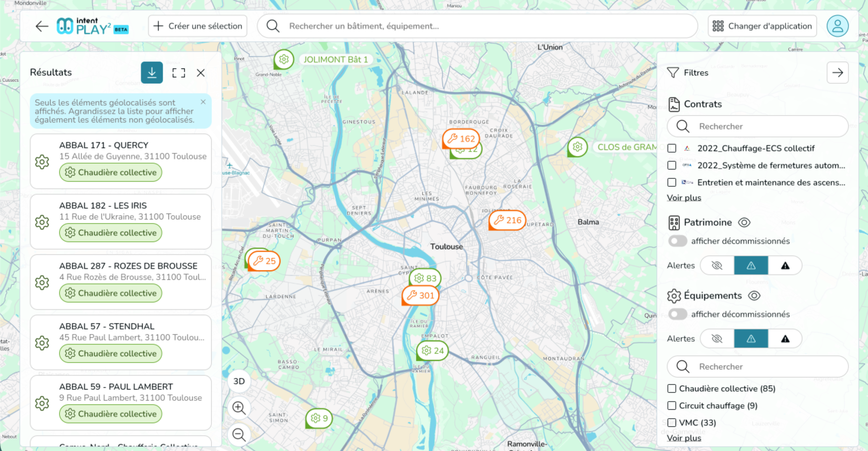Toggle Patrimoine visibility eye icon
This screenshot has height=451, width=868.
coord(744,222)
